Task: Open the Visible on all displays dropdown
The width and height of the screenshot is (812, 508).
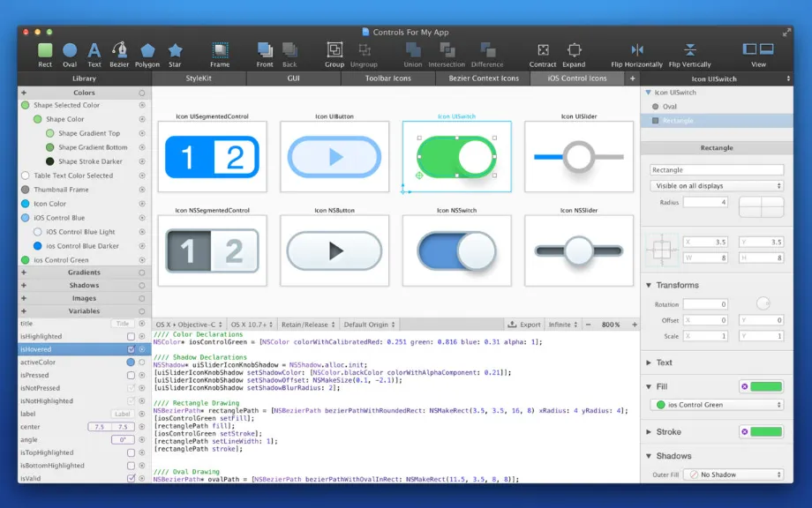Action: coord(717,186)
